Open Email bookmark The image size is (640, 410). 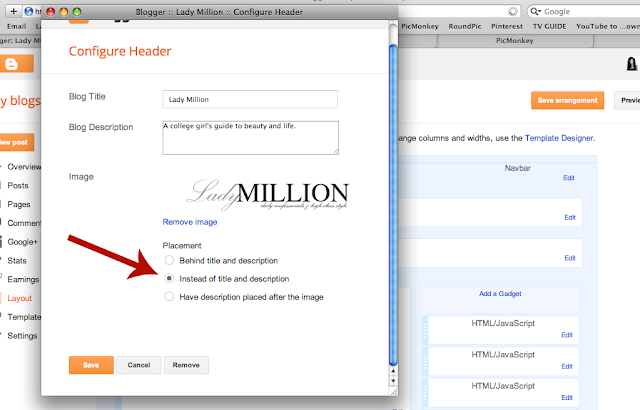pos(16,26)
